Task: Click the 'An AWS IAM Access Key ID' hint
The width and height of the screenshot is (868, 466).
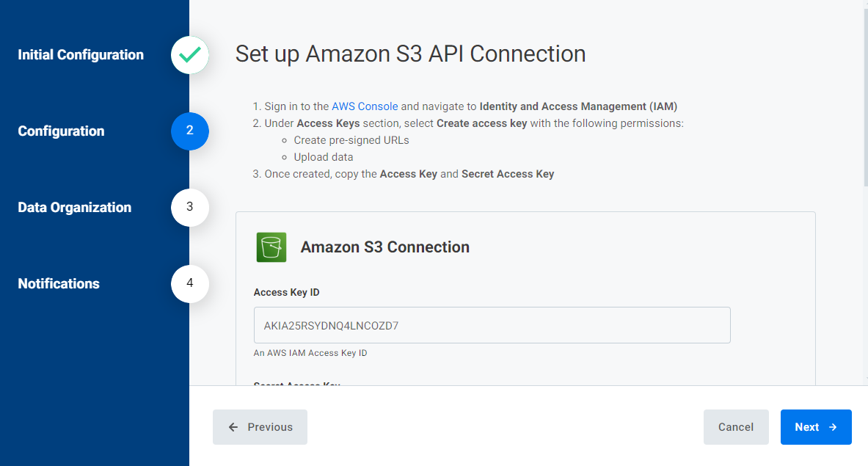Action: 310,353
